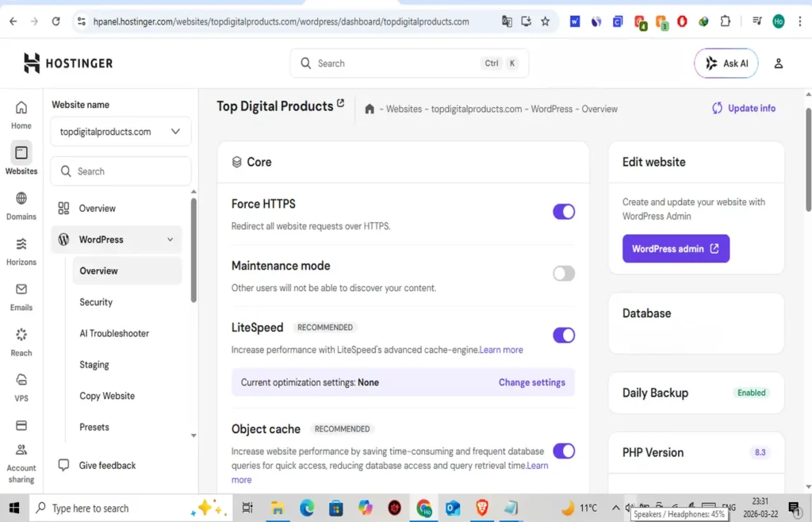The height and width of the screenshot is (522, 812).
Task: Click the browser reload button
Action: (56, 21)
